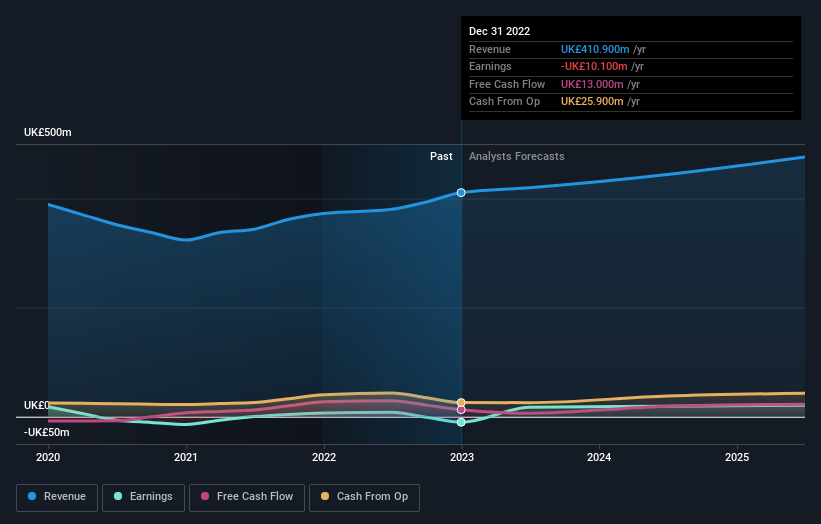Screen dimensions: 821x524
Task: Toggle the Revenue legend button
Action: click(x=57, y=497)
